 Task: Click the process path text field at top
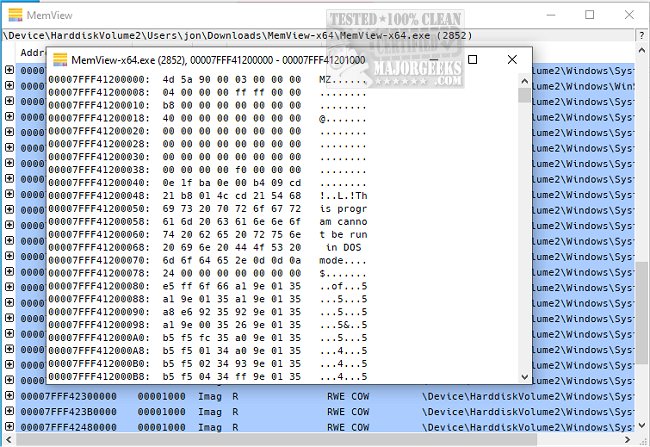click(318, 36)
